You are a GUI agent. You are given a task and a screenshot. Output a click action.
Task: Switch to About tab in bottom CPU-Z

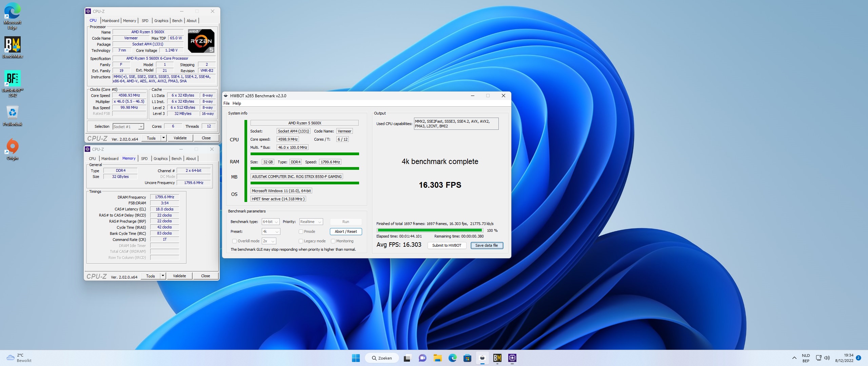[x=191, y=159]
